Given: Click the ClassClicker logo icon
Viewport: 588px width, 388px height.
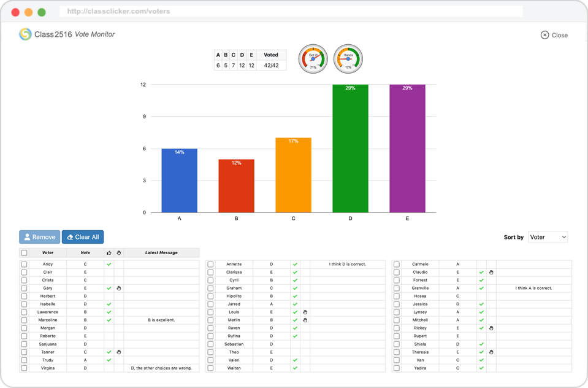Looking at the screenshot, I should point(25,34).
